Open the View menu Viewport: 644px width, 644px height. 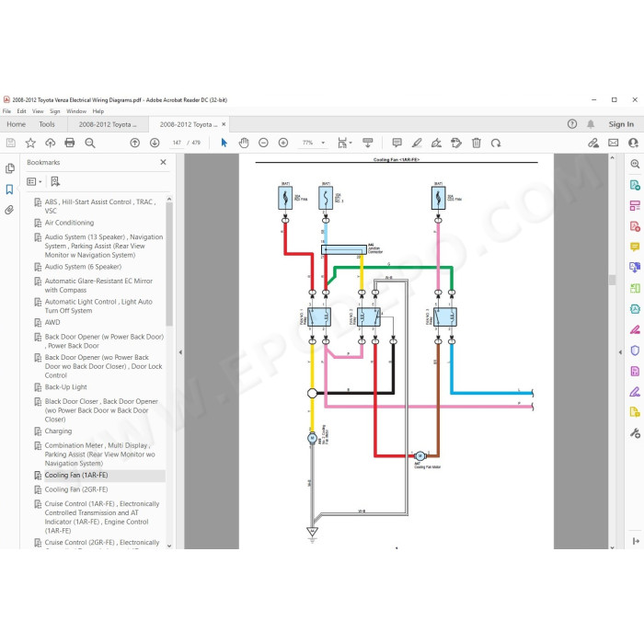38,111
